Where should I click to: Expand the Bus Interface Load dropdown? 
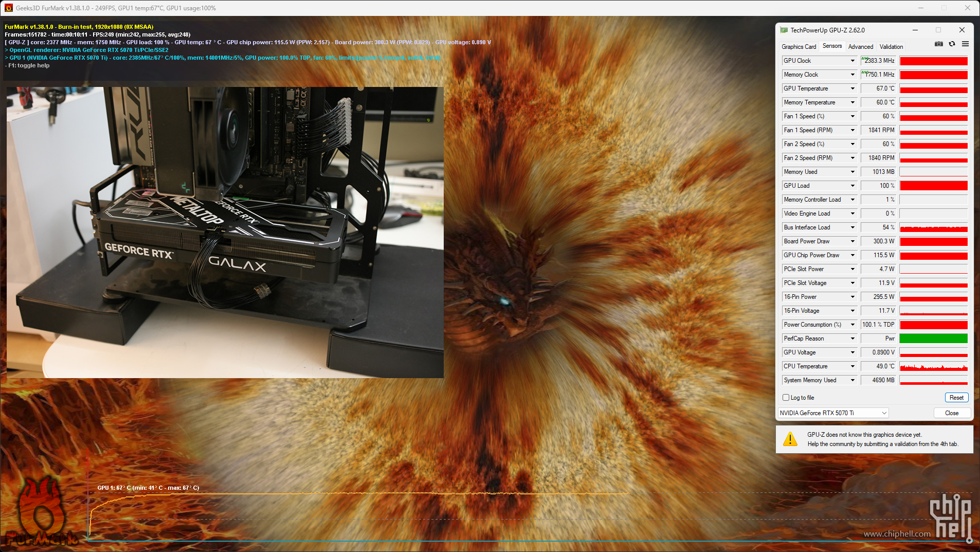(x=852, y=227)
